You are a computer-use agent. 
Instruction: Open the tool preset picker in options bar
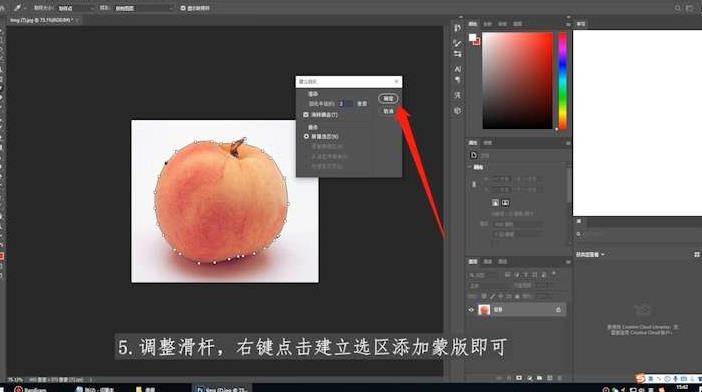(x=18, y=8)
